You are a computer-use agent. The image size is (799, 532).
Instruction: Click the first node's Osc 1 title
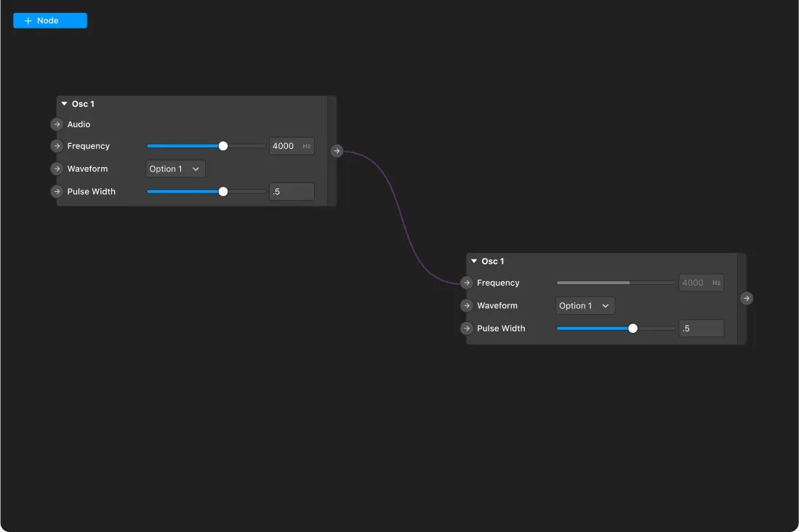pyautogui.click(x=83, y=104)
